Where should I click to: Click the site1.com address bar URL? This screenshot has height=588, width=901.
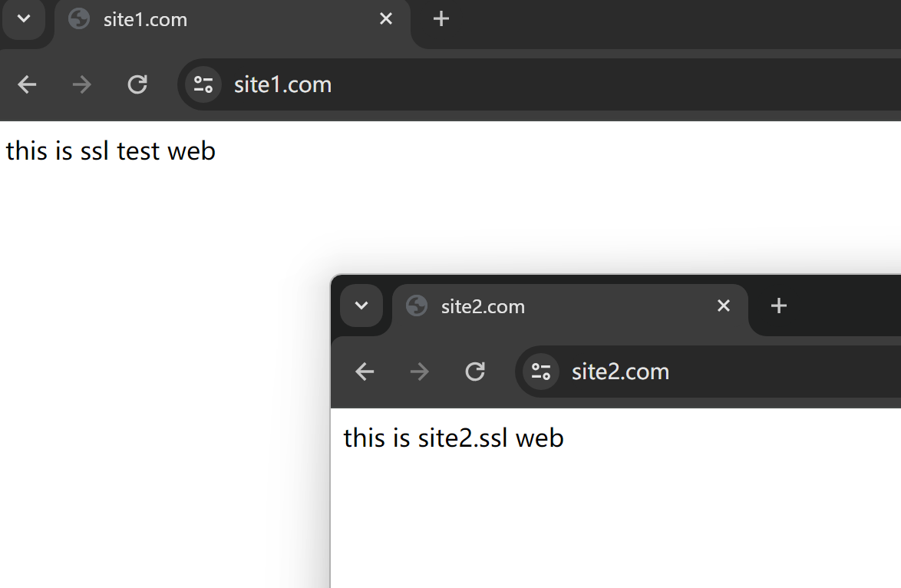(x=283, y=84)
